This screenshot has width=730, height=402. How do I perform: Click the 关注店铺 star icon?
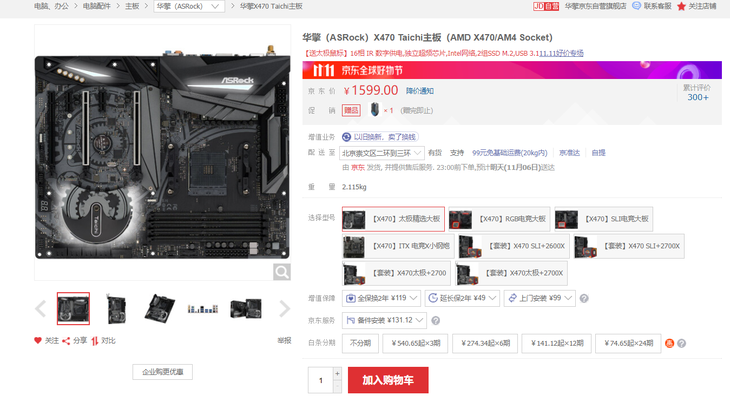click(681, 6)
